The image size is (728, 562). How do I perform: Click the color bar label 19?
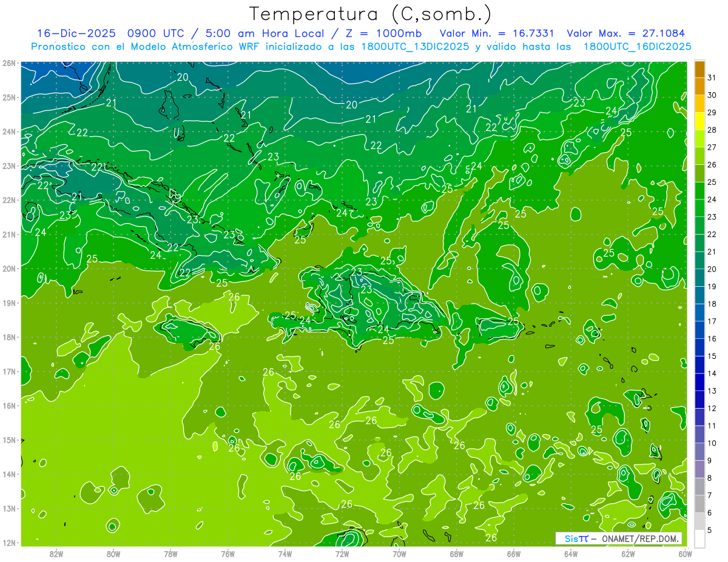(712, 286)
